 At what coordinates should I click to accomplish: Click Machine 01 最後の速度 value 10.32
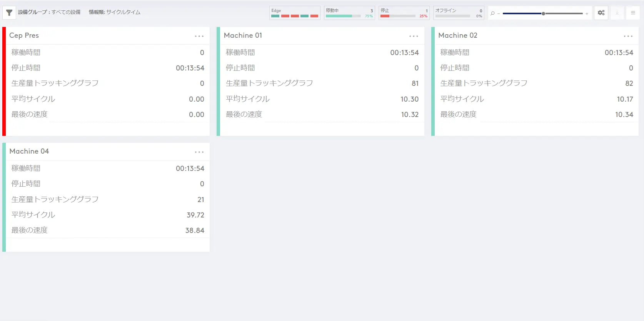[x=410, y=115]
